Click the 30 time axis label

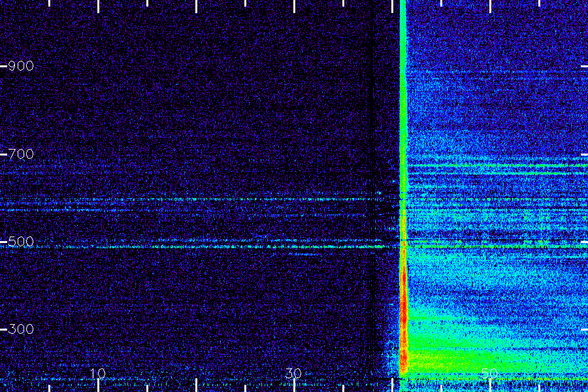coord(293,373)
